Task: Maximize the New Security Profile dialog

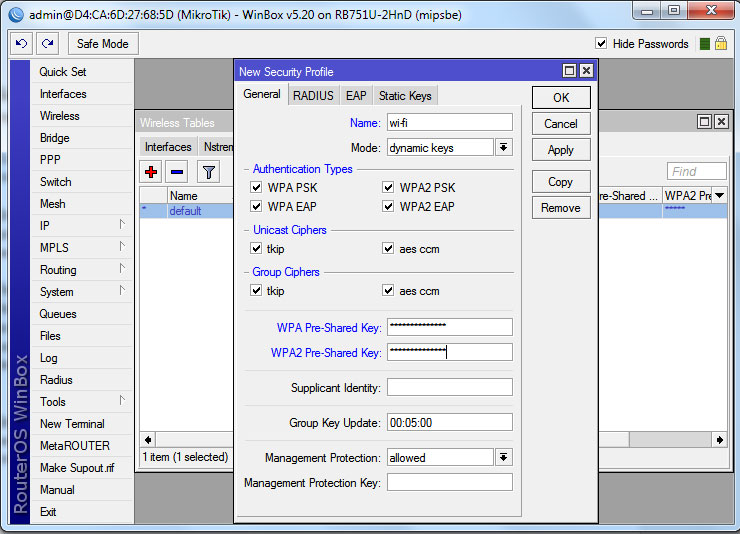Action: point(569,71)
